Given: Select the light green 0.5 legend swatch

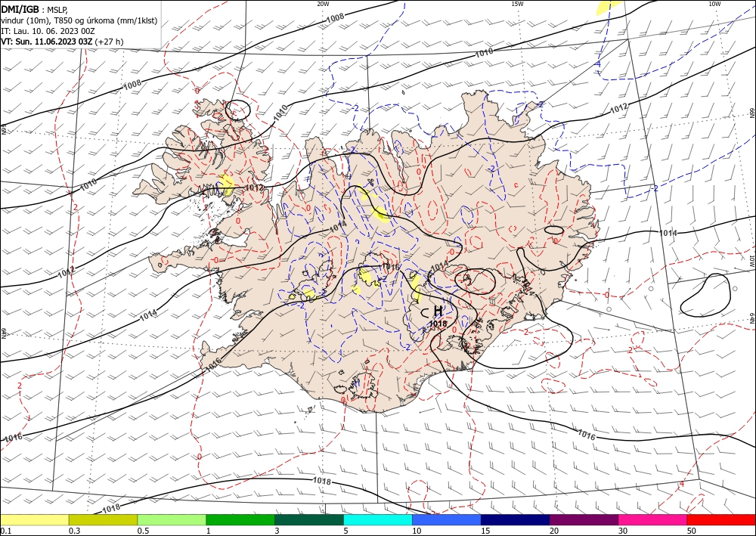Looking at the screenshot, I should [172, 519].
